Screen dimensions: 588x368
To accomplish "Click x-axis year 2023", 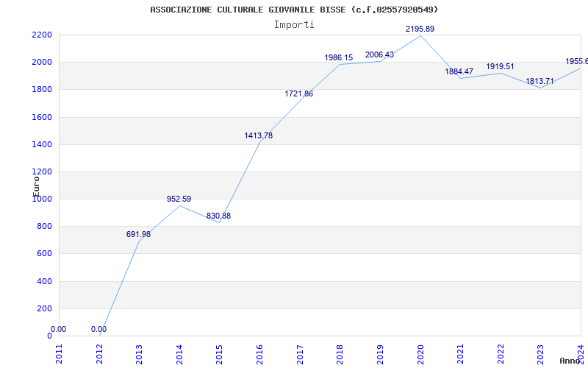I will click(x=541, y=354).
